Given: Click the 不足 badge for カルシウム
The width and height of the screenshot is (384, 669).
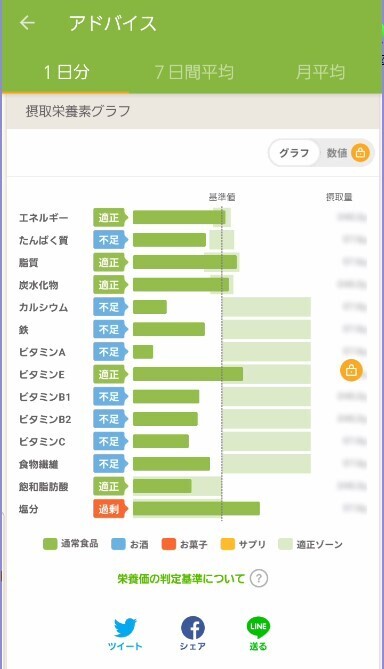Looking at the screenshot, I should tap(110, 307).
